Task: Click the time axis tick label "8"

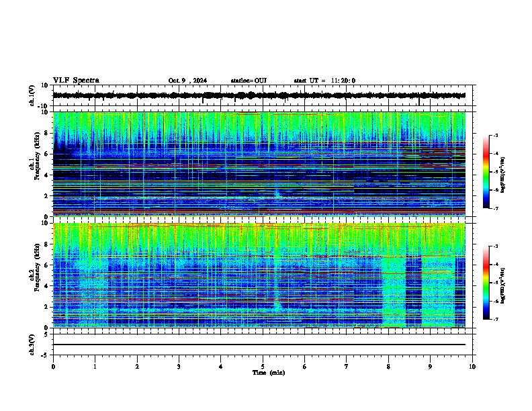Action: [x=388, y=367]
